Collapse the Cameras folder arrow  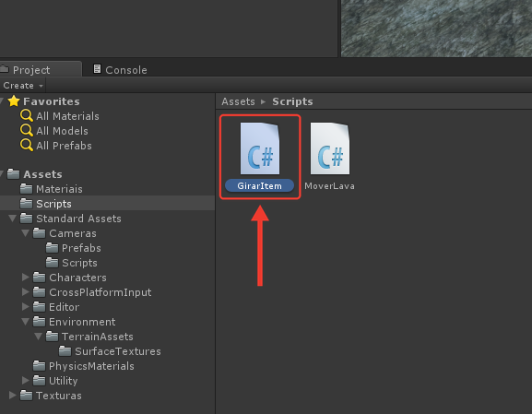pos(26,233)
